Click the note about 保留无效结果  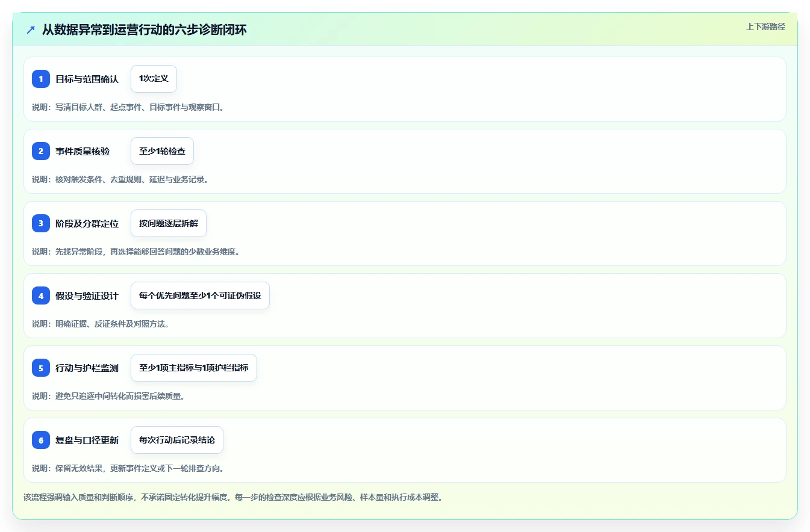point(128,468)
